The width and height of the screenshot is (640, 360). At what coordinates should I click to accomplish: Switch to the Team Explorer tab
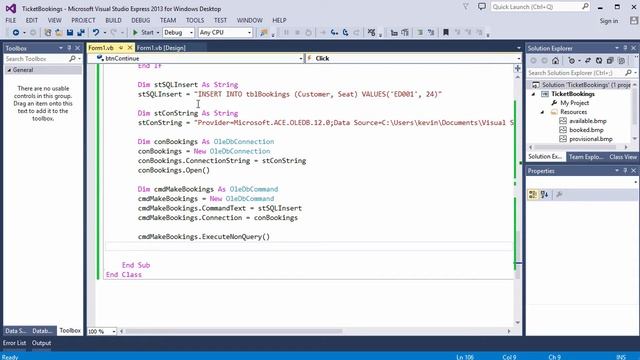point(585,157)
